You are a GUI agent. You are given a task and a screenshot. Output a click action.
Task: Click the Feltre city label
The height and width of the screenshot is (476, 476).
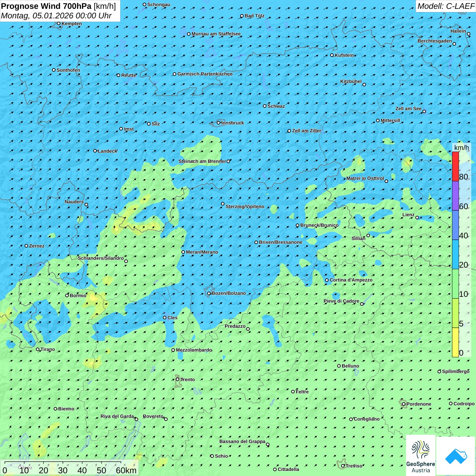coord(302,392)
